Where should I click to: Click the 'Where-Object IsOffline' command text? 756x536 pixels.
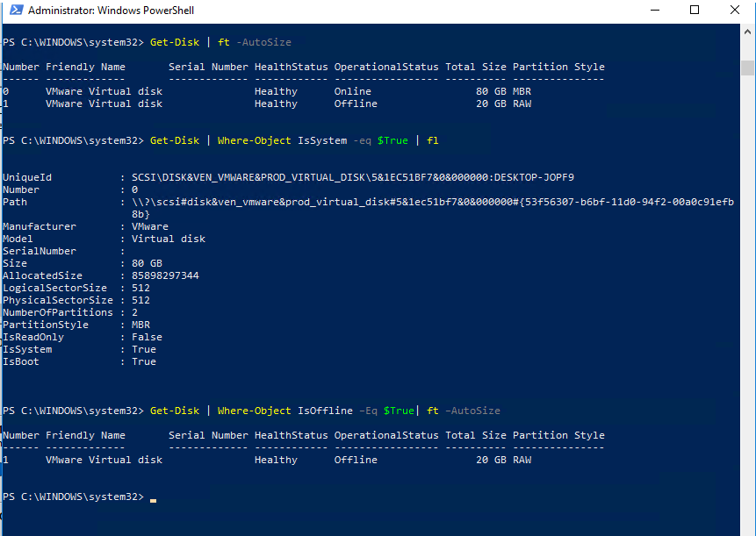pos(285,411)
